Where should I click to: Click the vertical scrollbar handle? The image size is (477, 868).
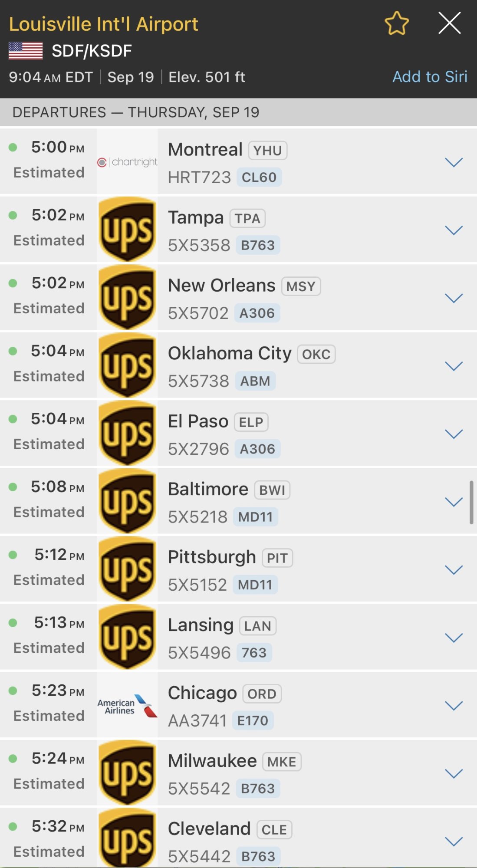[x=471, y=502]
